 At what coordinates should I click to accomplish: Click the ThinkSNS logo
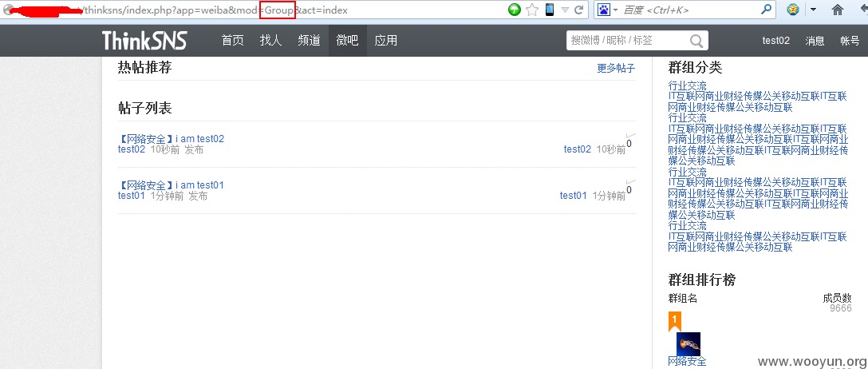[144, 41]
